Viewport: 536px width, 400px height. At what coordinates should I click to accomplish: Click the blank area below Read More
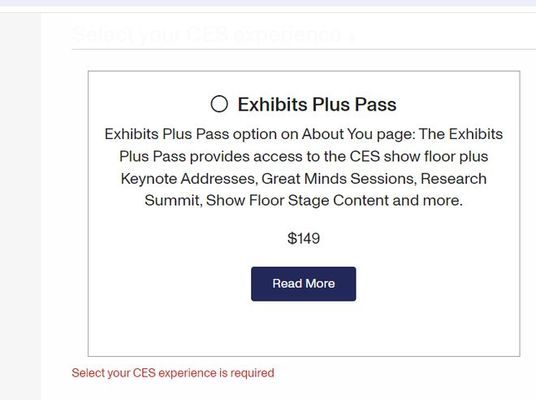click(x=304, y=328)
